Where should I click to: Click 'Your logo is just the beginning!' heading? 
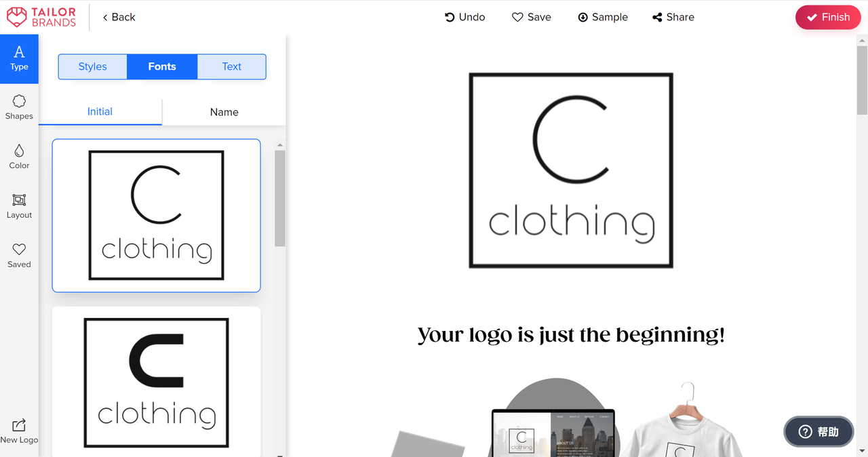tap(571, 334)
